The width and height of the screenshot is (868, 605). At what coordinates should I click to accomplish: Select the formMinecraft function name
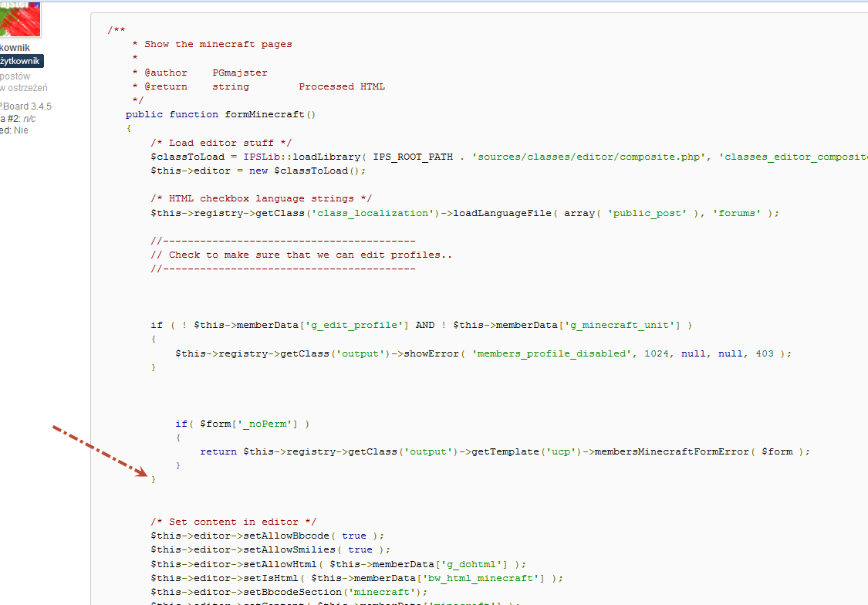point(268,114)
